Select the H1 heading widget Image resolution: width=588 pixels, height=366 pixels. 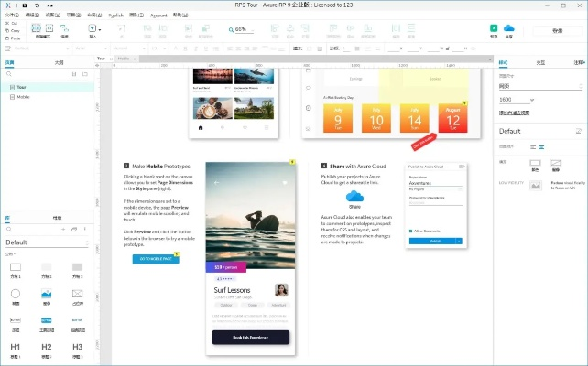[16, 348]
